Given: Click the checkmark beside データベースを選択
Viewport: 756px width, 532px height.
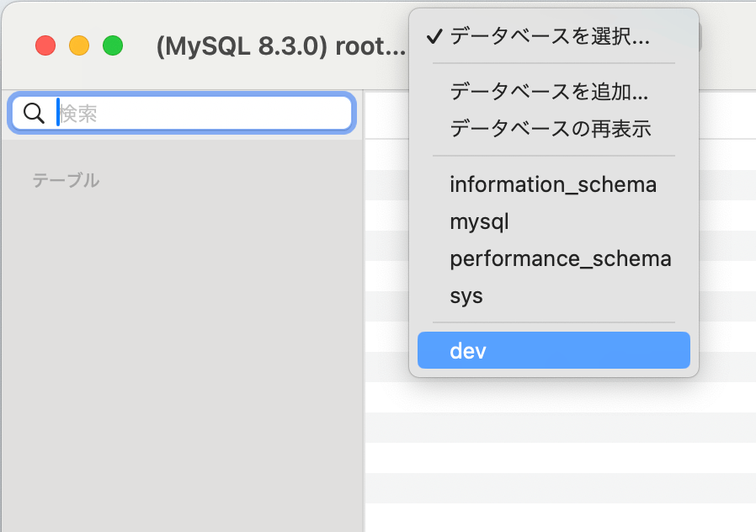Looking at the screenshot, I should (x=434, y=36).
